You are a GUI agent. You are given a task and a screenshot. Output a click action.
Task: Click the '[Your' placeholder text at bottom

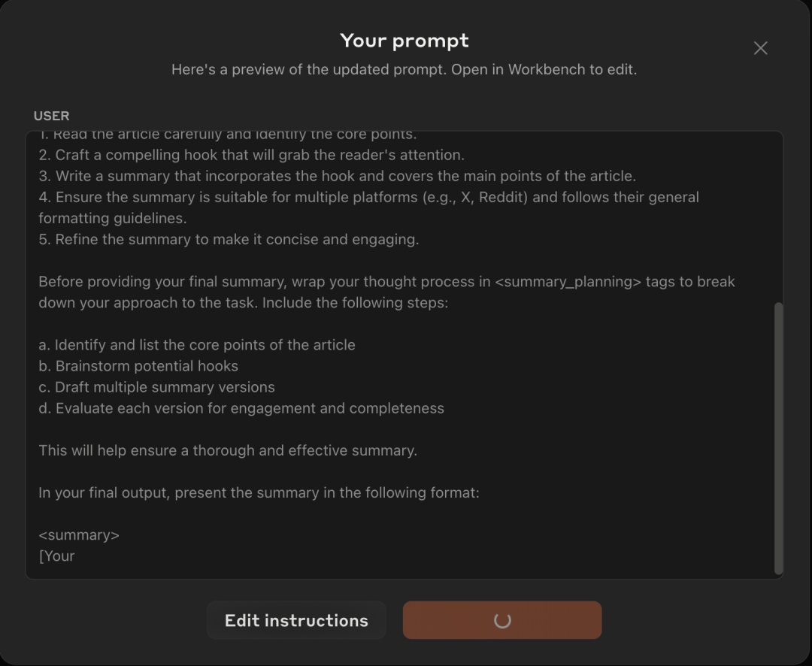[x=57, y=556]
